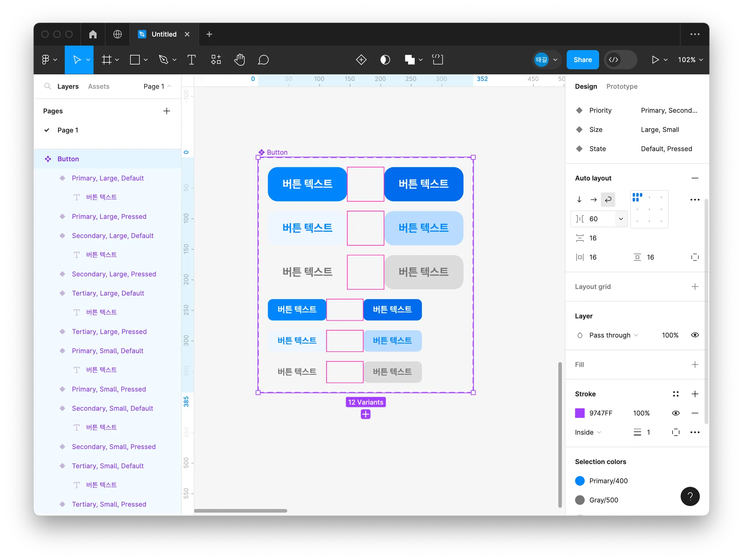Screen dimensions: 743x560
Task: Select the Frame tool
Action: click(107, 60)
